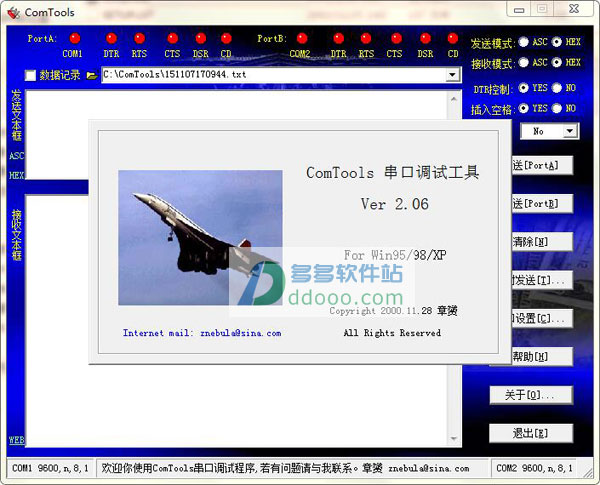Enable the 数据记录 data logging checkbox
The width and height of the screenshot is (600, 485).
[x=30, y=75]
